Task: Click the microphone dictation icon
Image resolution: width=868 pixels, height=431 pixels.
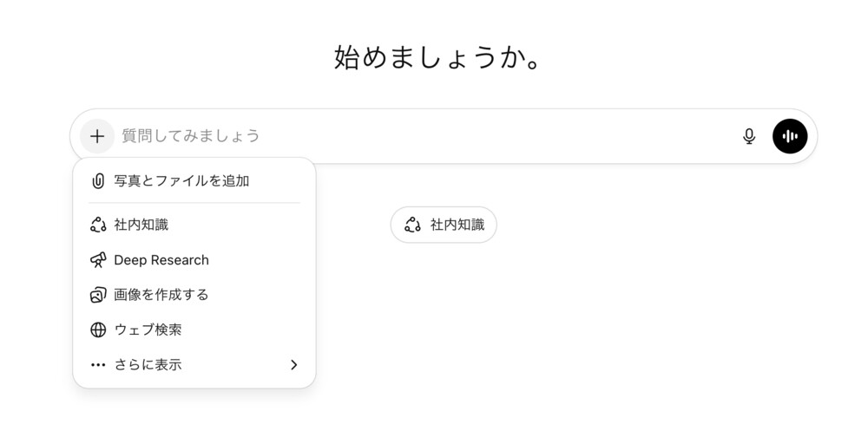Action: 749,136
